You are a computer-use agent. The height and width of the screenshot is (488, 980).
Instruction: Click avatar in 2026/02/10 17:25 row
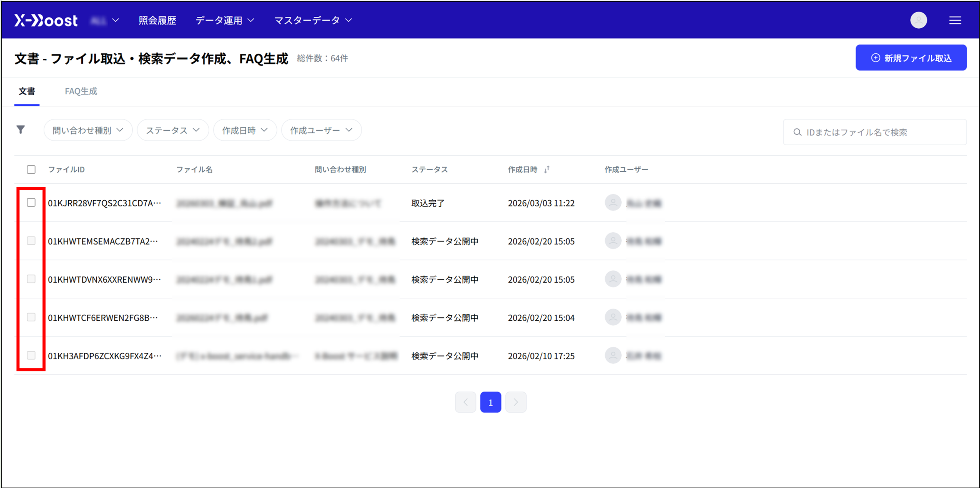[x=613, y=355]
